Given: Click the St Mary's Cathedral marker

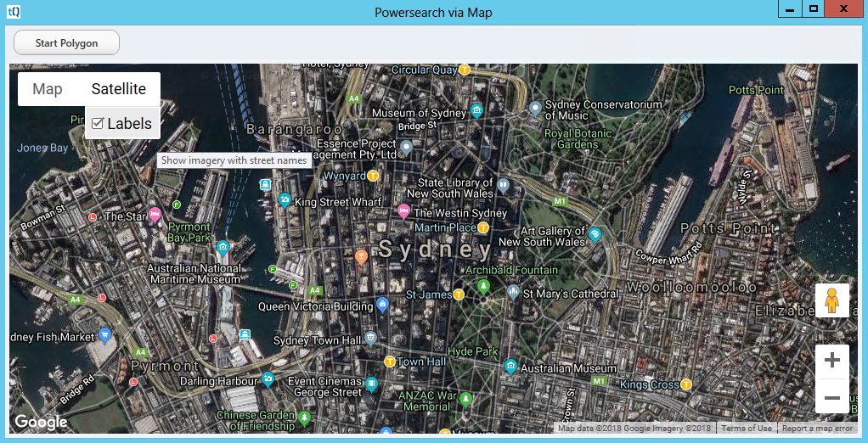Looking at the screenshot, I should click(x=513, y=291).
